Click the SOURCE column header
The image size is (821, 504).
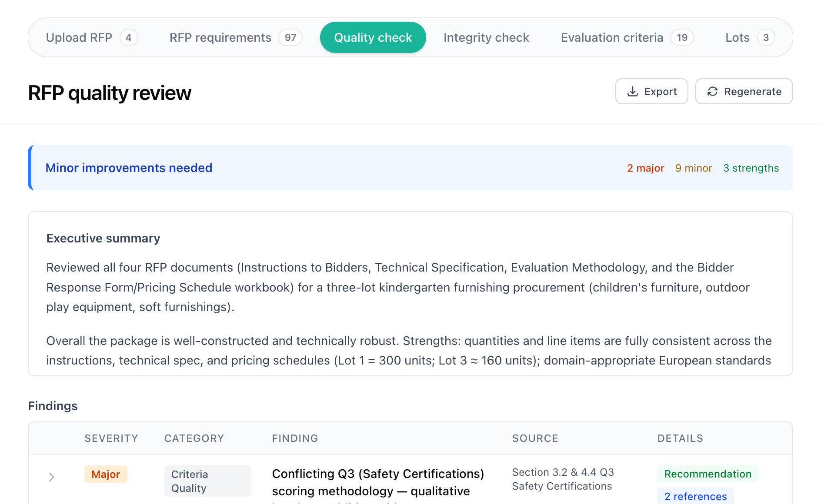pyautogui.click(x=535, y=438)
